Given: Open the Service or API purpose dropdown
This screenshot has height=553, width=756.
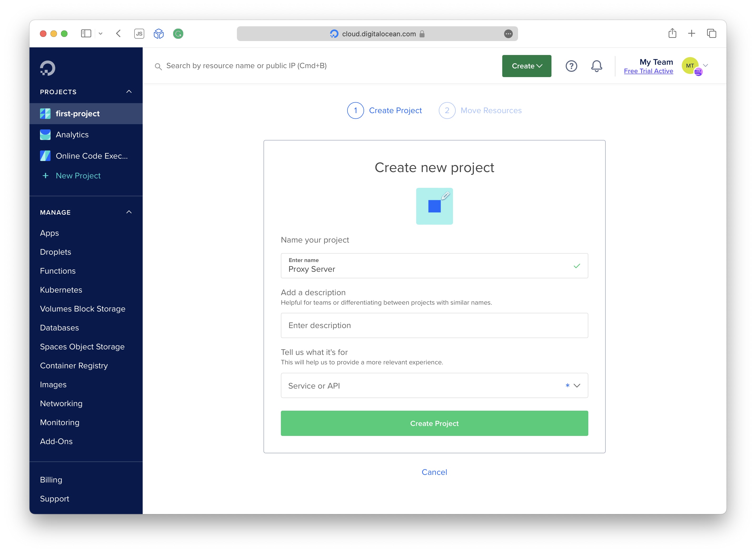Looking at the screenshot, I should click(x=434, y=386).
